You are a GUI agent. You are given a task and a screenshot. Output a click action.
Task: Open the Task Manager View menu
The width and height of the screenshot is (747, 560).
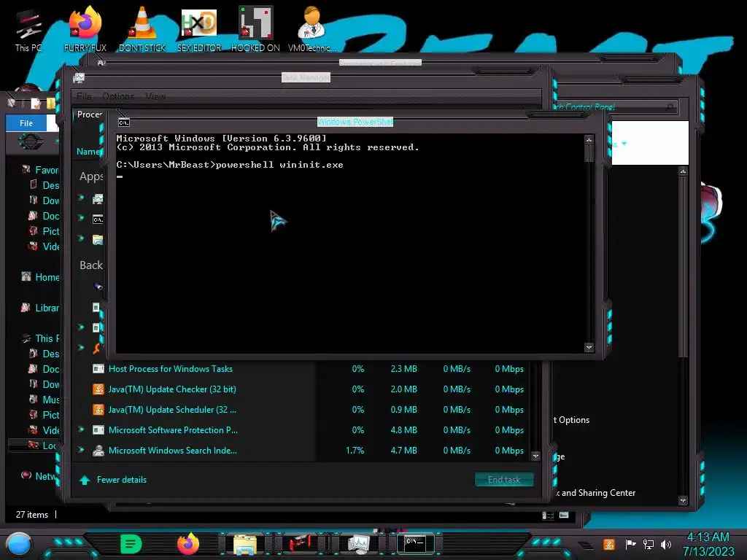click(x=155, y=96)
